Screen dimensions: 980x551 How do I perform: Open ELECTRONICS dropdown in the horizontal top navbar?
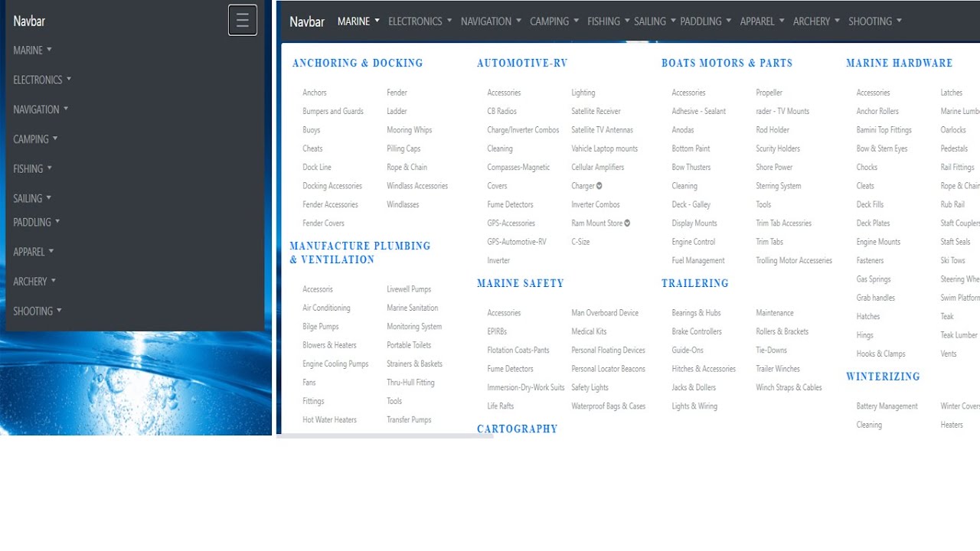pos(420,21)
